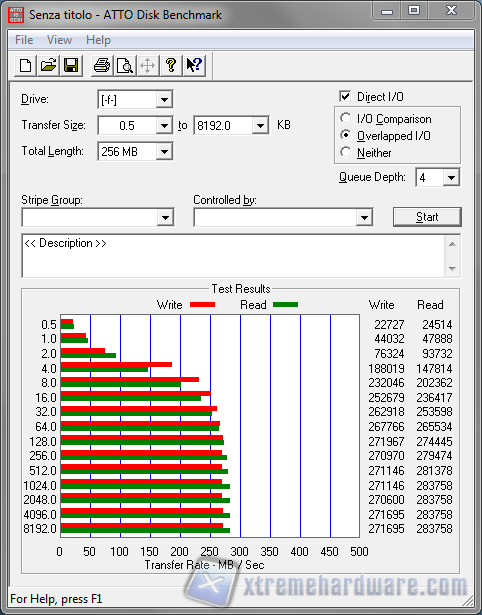Click the ATTO application icon in title bar
482x615 pixels.
pyautogui.click(x=16, y=15)
